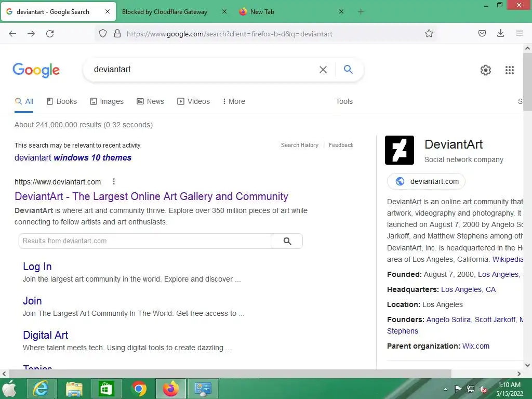Click the Results from deviantart.com field

(x=145, y=241)
